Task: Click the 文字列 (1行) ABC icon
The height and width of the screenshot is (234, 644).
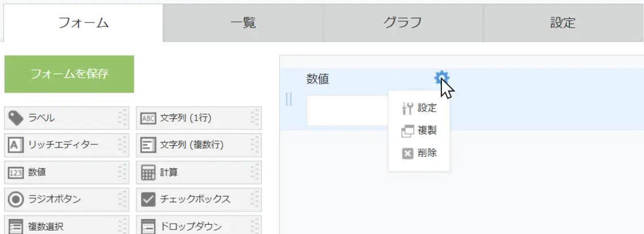Action: pyautogui.click(x=148, y=119)
